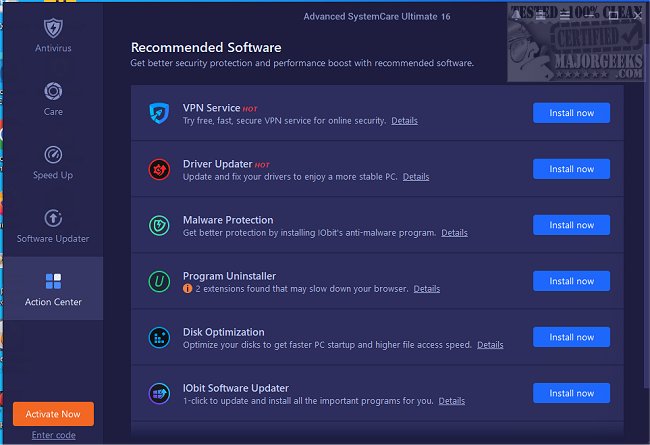The height and width of the screenshot is (445, 650).
Task: View Details for Disk Optimization
Action: coord(490,345)
